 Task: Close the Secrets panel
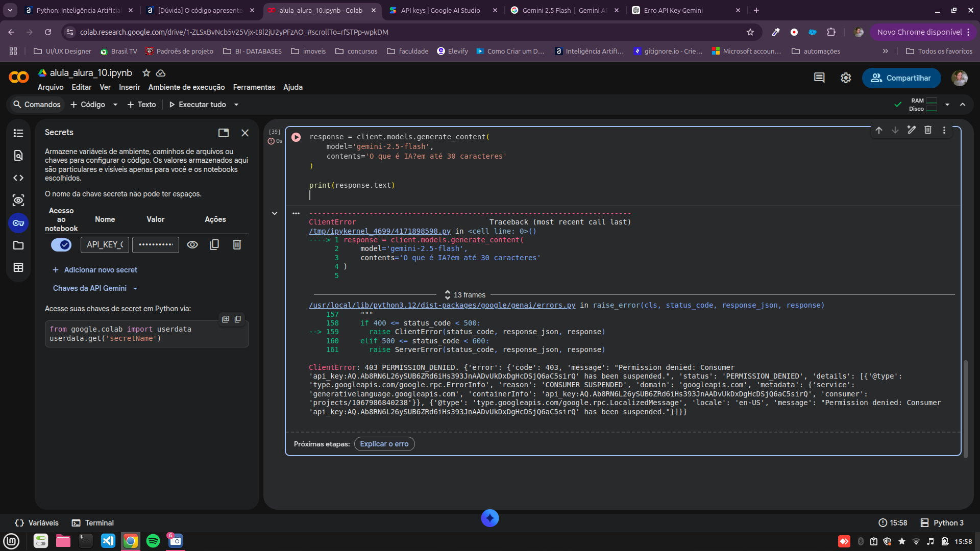coord(245,133)
